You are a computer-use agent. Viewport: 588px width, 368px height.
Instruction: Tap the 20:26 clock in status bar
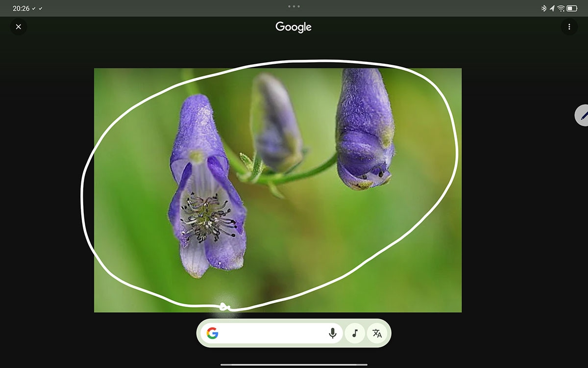(x=21, y=8)
